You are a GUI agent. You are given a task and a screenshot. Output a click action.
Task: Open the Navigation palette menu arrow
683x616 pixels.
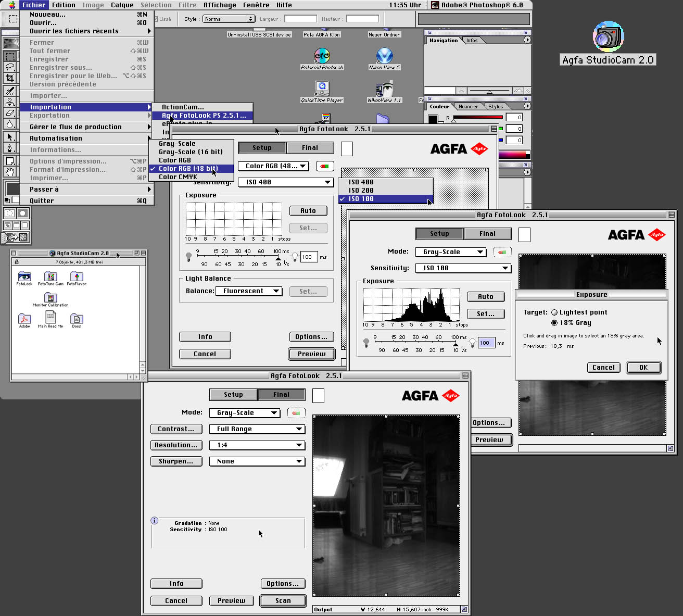(x=527, y=40)
